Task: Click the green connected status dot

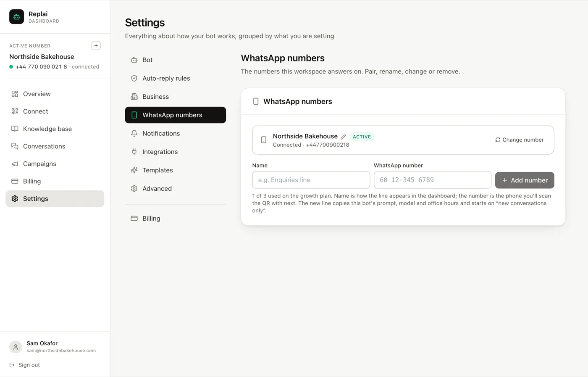Action: click(11, 67)
